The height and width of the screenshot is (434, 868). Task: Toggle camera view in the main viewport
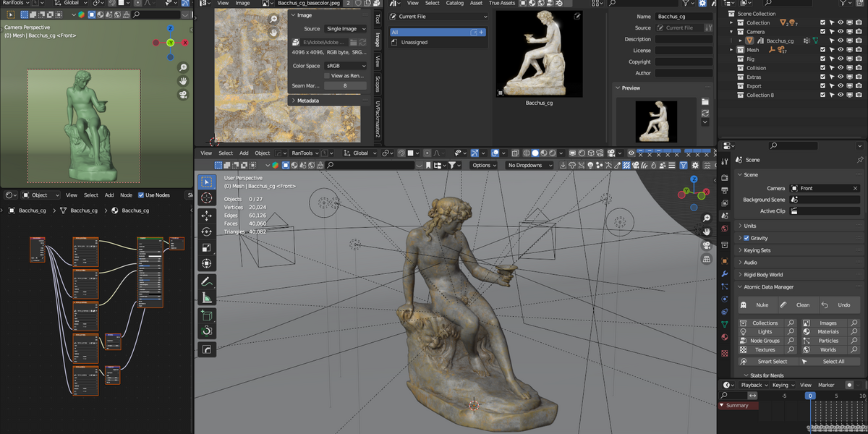pos(707,245)
